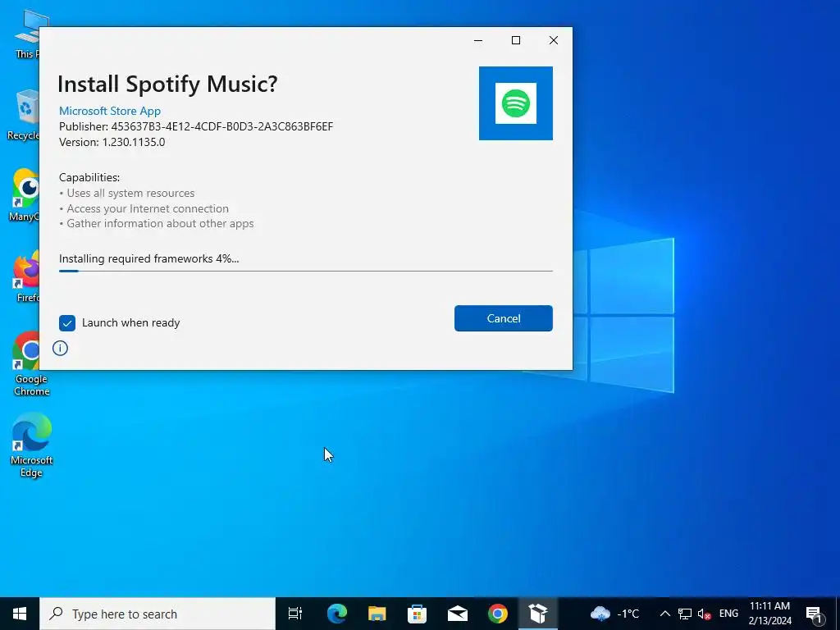Uncheck the Launch when ready checkbox
The width and height of the screenshot is (840, 630).
click(67, 323)
